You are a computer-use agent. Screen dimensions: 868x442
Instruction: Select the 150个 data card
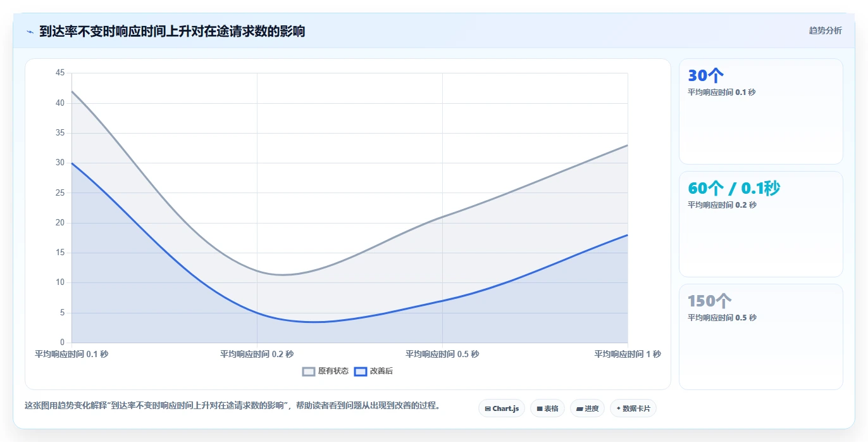pyautogui.click(x=760, y=337)
